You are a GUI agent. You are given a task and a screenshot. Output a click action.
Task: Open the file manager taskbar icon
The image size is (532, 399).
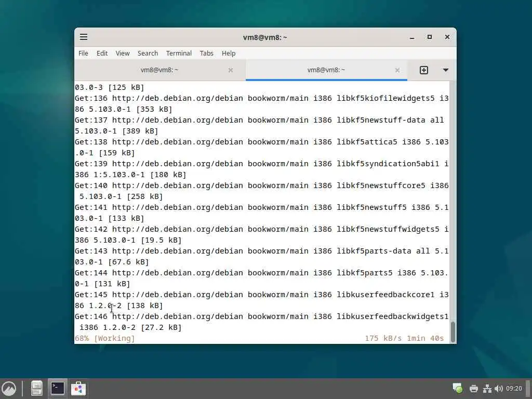pyautogui.click(x=37, y=389)
